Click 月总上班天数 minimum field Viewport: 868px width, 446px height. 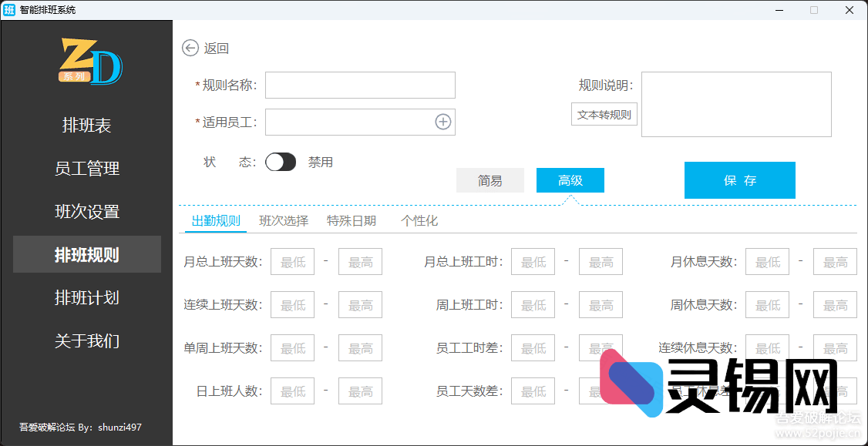(x=292, y=262)
